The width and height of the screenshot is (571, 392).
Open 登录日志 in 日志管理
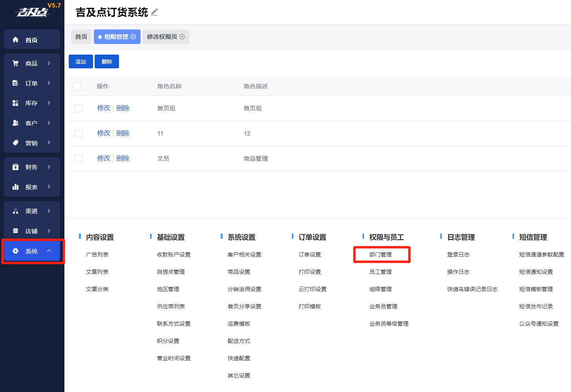[458, 255]
